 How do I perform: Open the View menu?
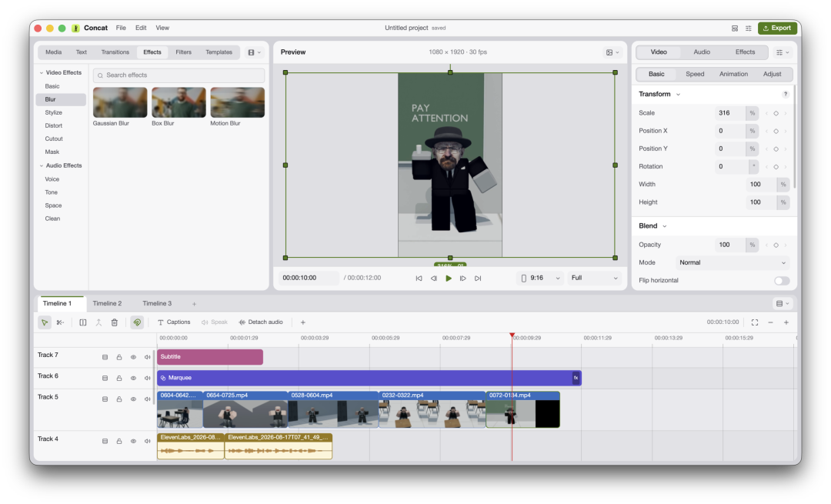pos(162,28)
